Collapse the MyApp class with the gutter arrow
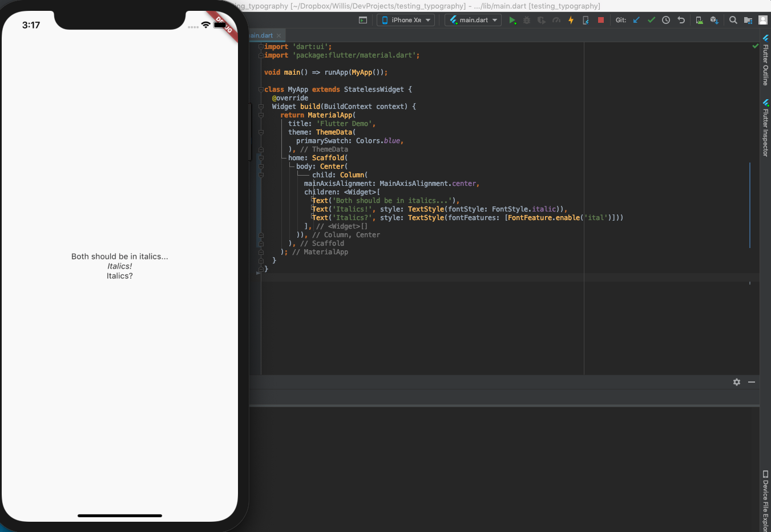 [x=261, y=89]
